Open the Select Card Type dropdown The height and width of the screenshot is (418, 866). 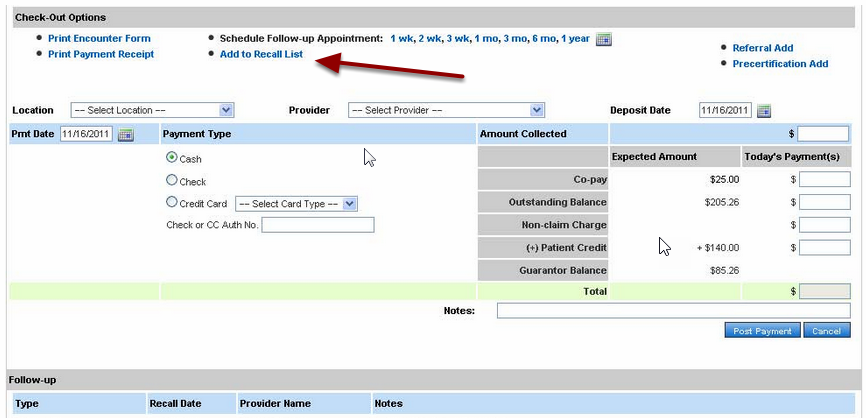point(295,203)
